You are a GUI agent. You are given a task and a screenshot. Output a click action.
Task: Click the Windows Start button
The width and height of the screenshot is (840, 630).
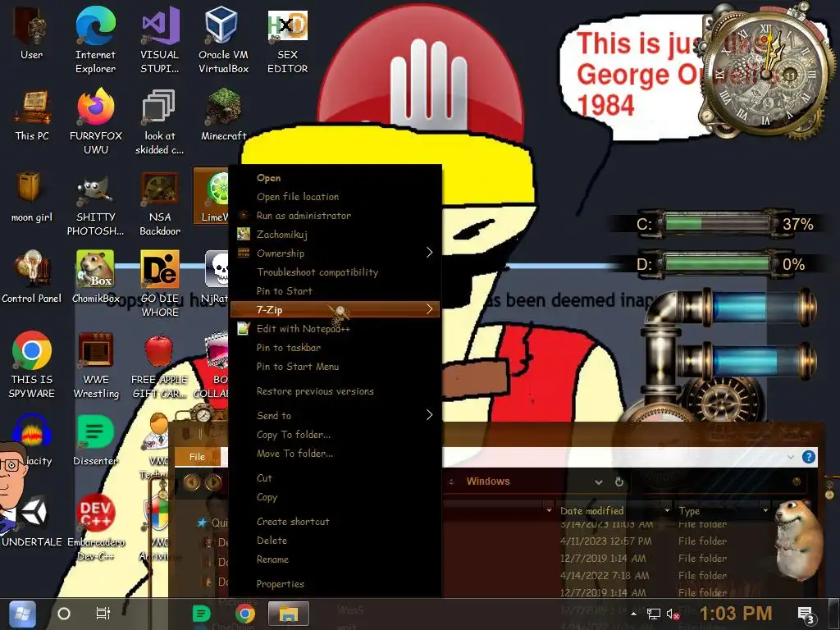[22, 614]
